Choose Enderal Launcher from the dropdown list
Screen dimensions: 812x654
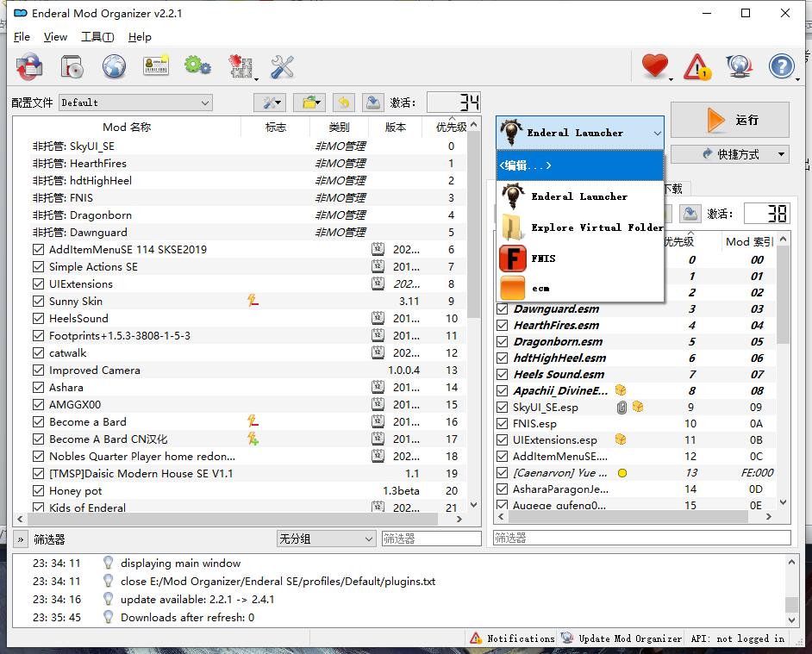[x=580, y=196]
